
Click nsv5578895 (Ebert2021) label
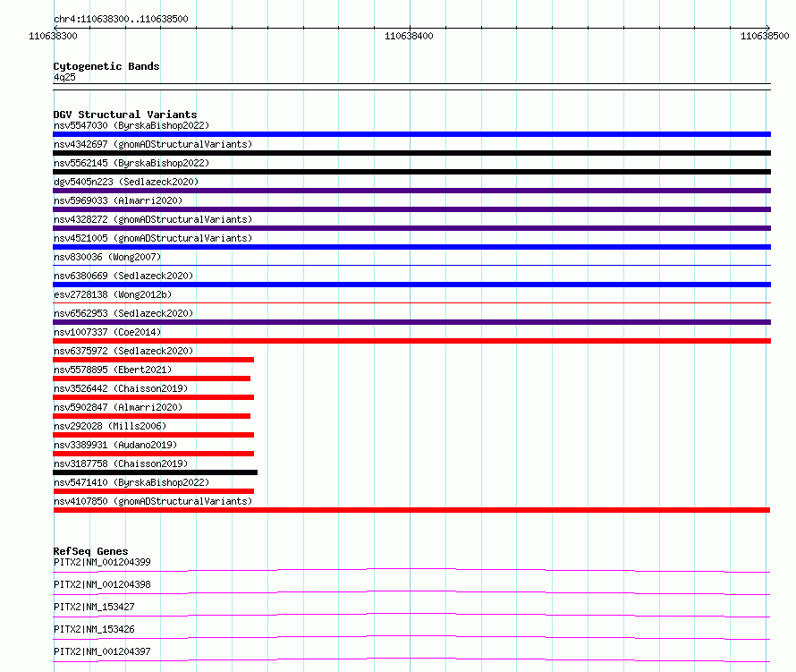click(x=113, y=370)
